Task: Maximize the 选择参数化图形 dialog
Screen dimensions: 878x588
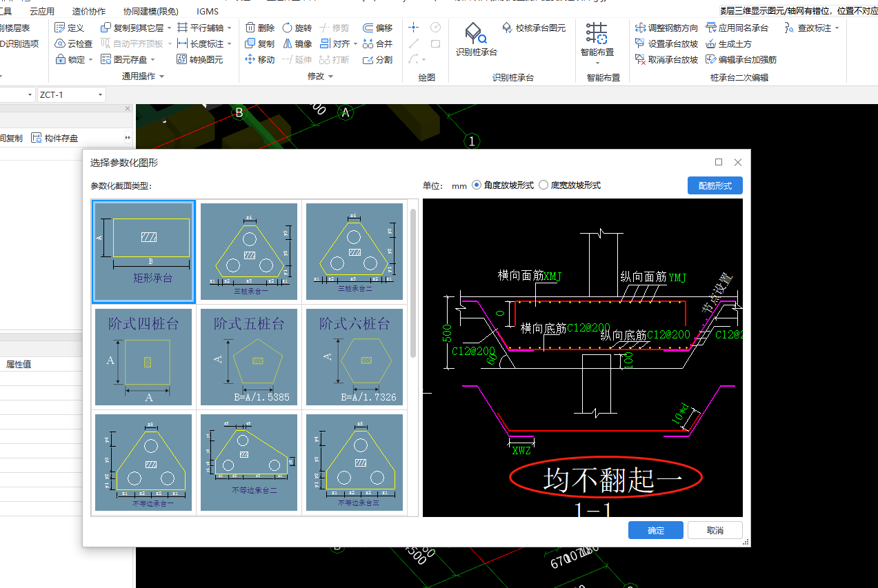Action: 719,162
